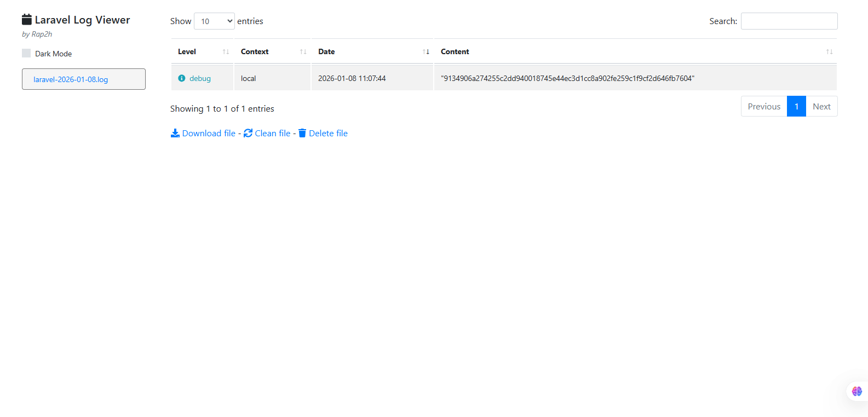Sort by Level column arrows

coord(226,52)
